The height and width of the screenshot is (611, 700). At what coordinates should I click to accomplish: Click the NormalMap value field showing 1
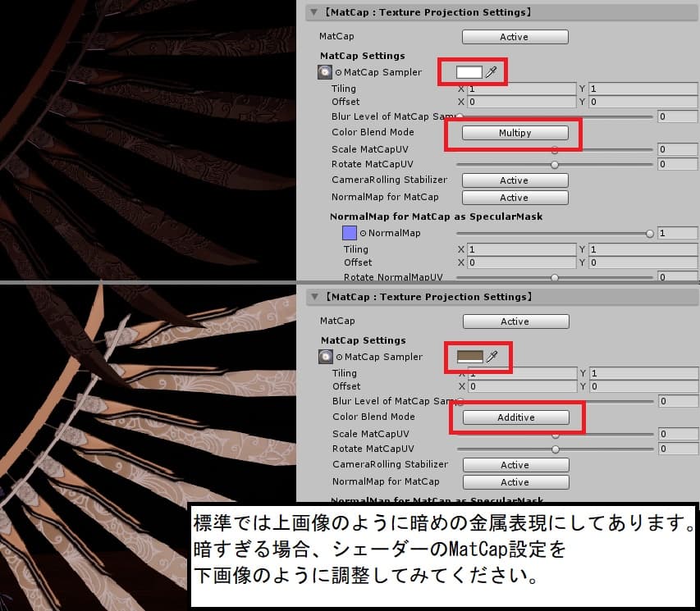[x=678, y=233]
